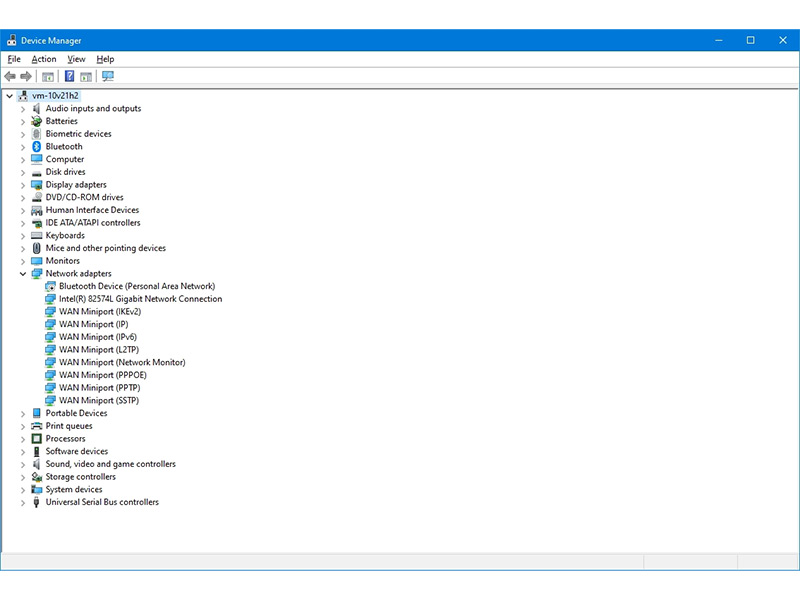Expand the System devices category arrow
This screenshot has width=800, height=600.
(23, 490)
